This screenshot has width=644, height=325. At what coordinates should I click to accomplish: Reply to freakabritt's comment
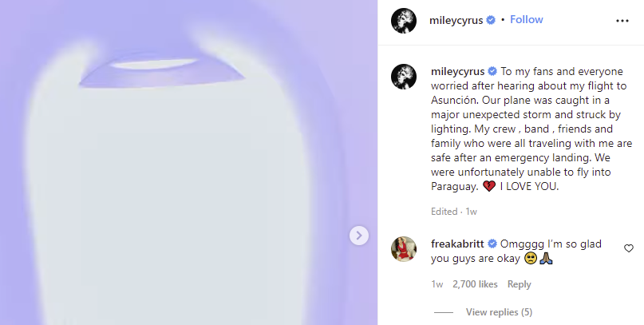[x=520, y=284]
